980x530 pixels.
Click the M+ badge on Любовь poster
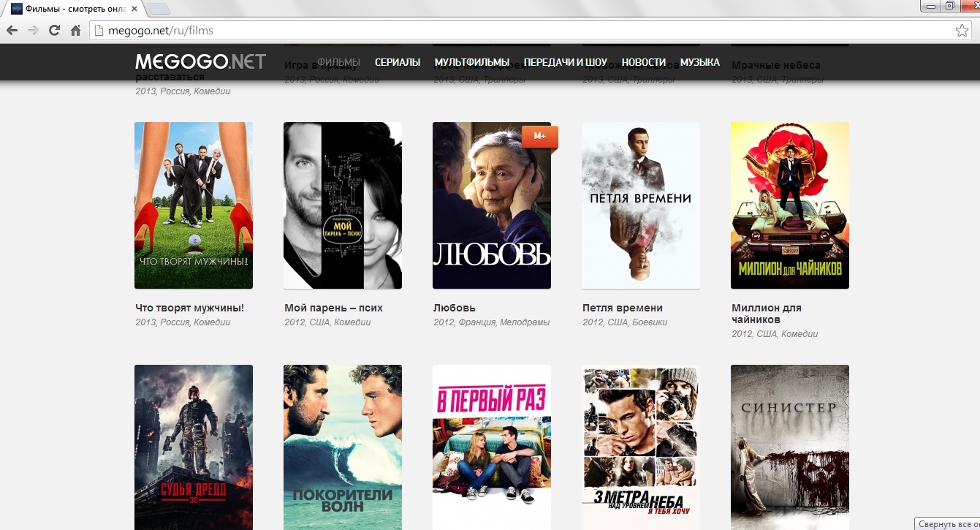coord(540,136)
